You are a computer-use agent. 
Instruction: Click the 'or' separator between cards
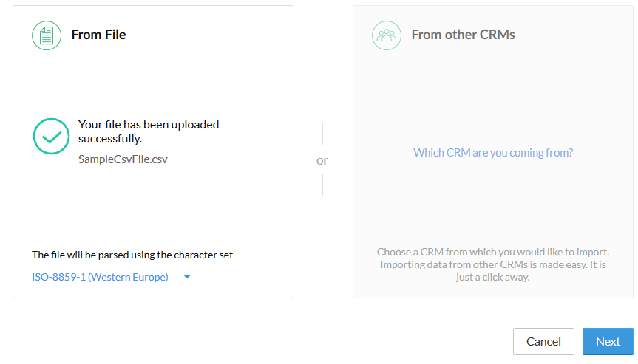(322, 160)
